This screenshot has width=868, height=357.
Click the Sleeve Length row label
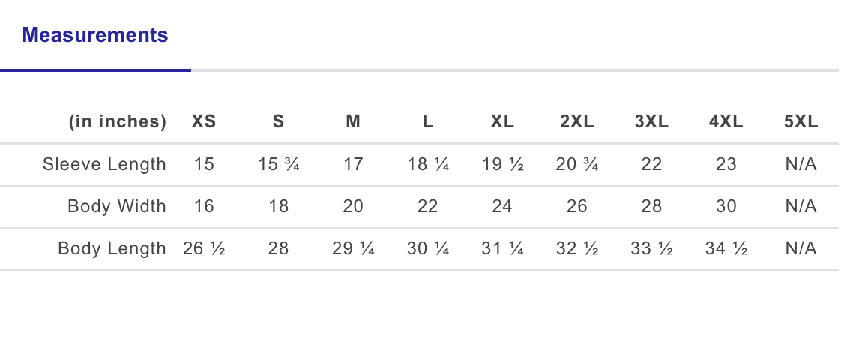(104, 164)
